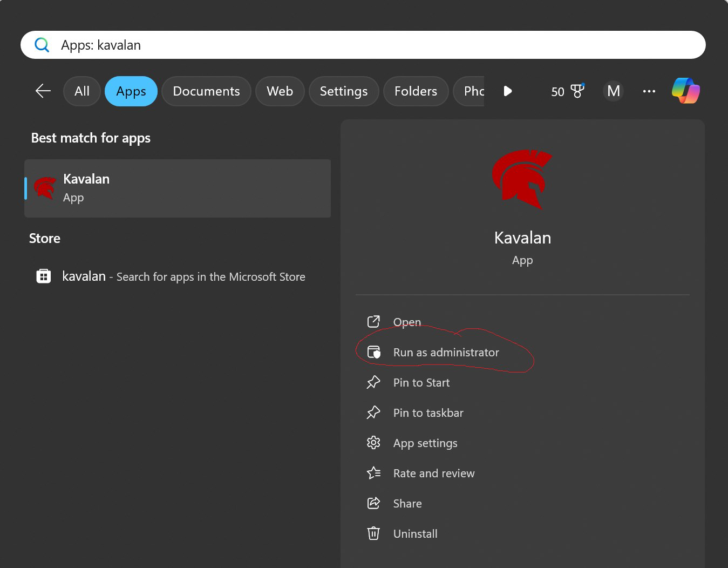Switch to the Documents filter tab

point(206,91)
